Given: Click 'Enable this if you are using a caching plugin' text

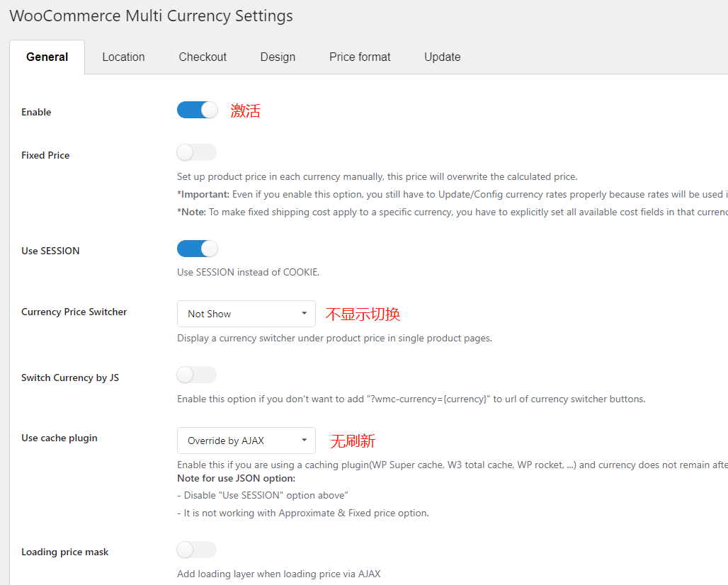Looking at the screenshot, I should 453,465.
